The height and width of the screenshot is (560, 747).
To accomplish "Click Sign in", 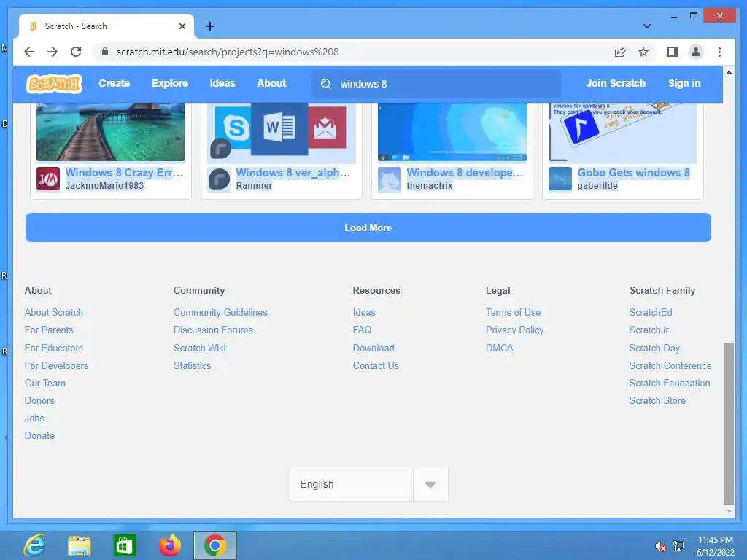I will [684, 83].
